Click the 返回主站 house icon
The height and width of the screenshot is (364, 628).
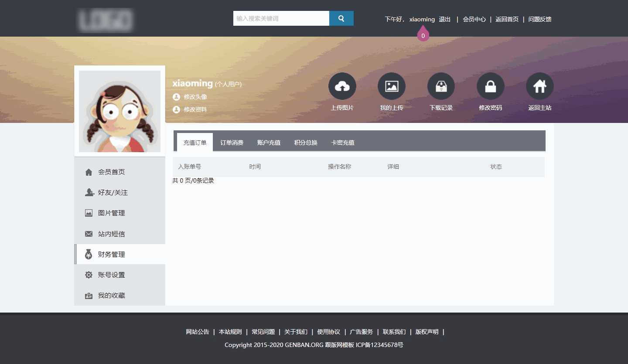[539, 86]
